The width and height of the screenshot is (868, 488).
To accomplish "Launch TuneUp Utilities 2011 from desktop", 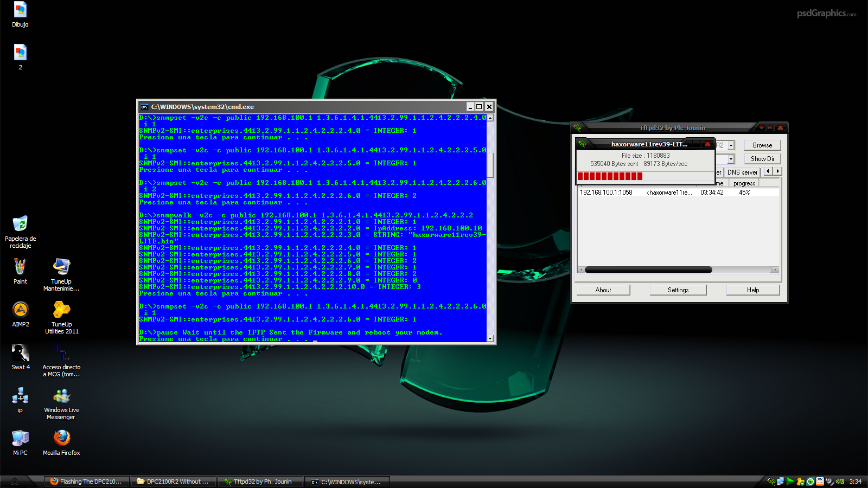I will (61, 310).
